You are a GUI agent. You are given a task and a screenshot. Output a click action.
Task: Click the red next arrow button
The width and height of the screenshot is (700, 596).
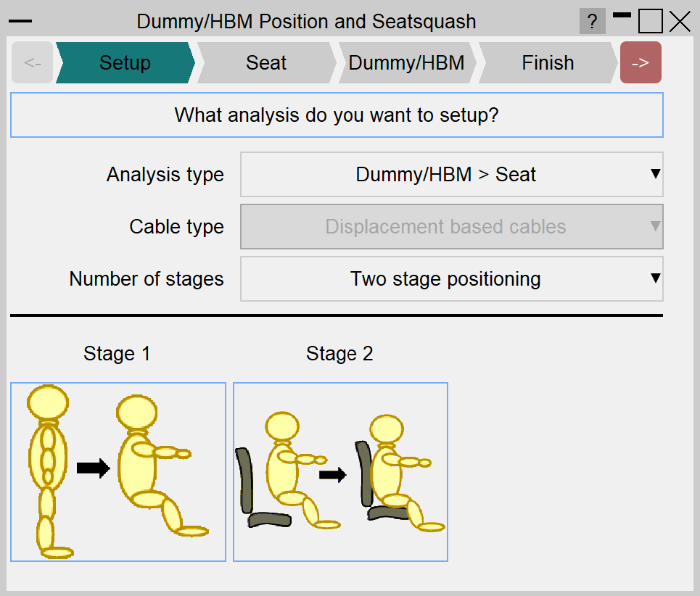[641, 63]
